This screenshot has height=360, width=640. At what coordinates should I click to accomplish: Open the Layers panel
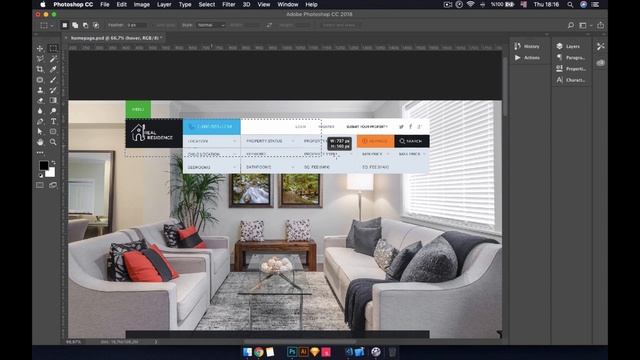(x=569, y=47)
